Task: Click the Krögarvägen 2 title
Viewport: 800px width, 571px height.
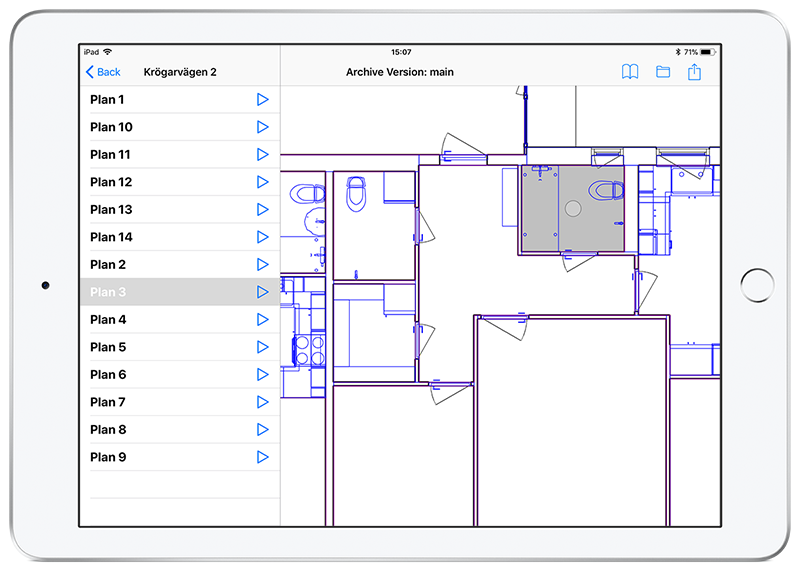Action: tap(180, 72)
